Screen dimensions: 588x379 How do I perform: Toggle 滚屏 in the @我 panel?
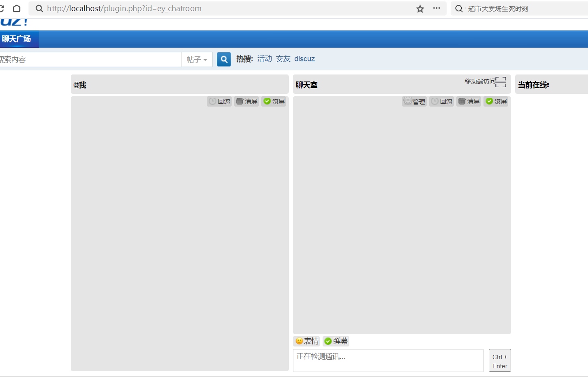click(x=274, y=101)
